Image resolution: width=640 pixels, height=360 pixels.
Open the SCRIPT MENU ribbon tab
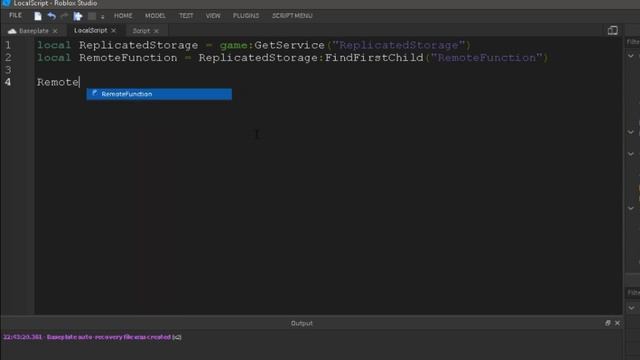pos(292,16)
